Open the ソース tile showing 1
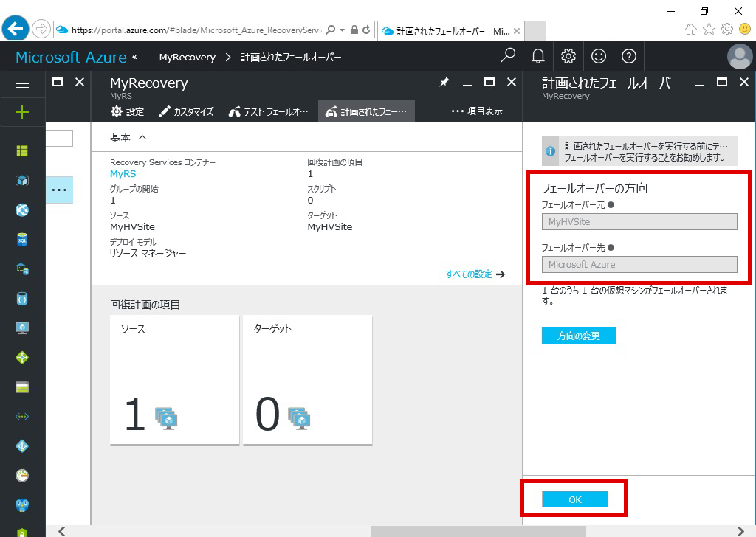 174,379
